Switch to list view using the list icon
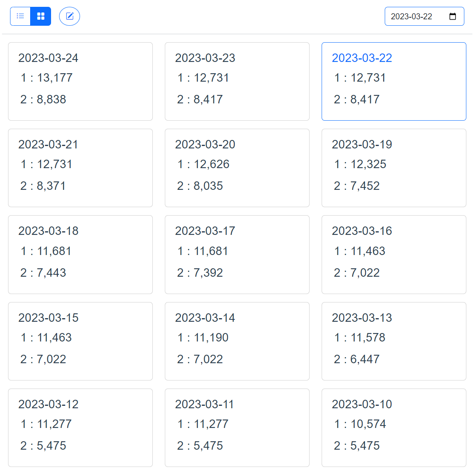The width and height of the screenshot is (476, 473). 20,16
